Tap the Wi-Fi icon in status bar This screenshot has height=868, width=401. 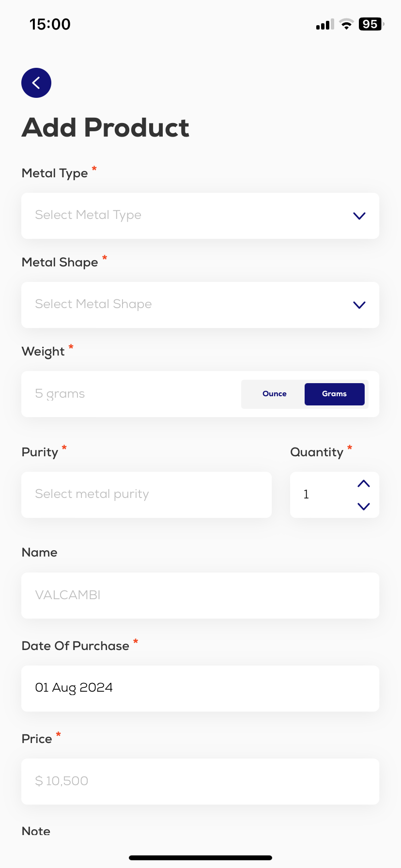[346, 24]
